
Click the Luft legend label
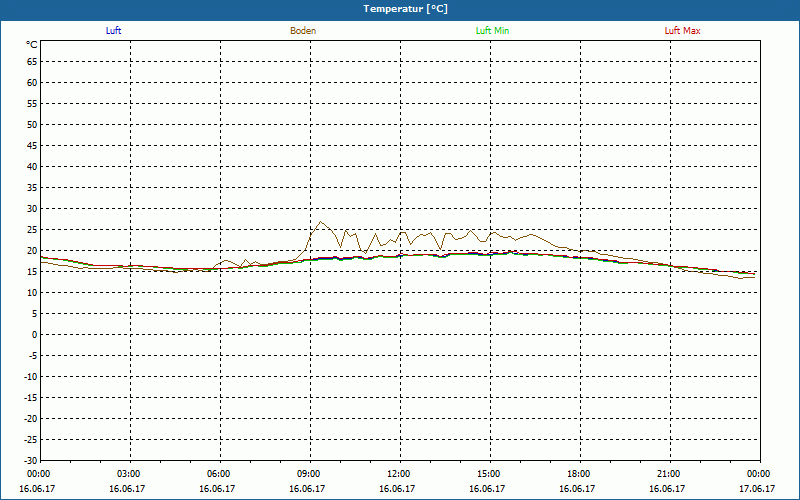coord(113,31)
